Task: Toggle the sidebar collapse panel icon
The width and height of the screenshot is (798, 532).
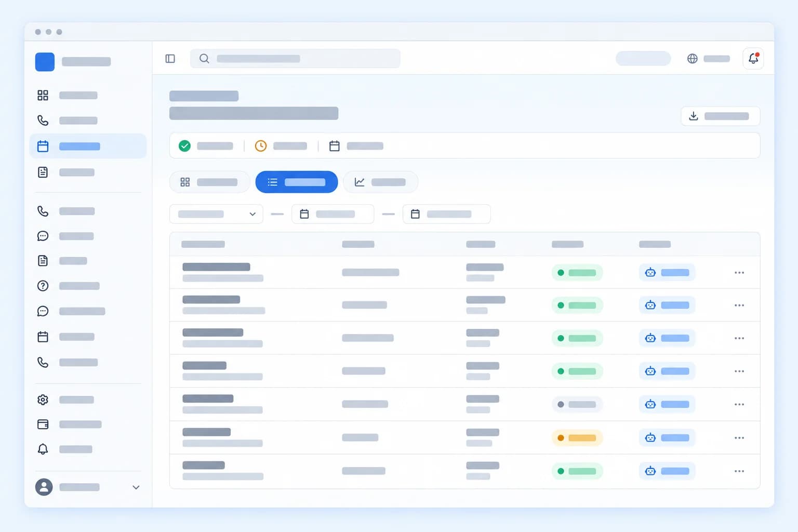Action: [170, 59]
